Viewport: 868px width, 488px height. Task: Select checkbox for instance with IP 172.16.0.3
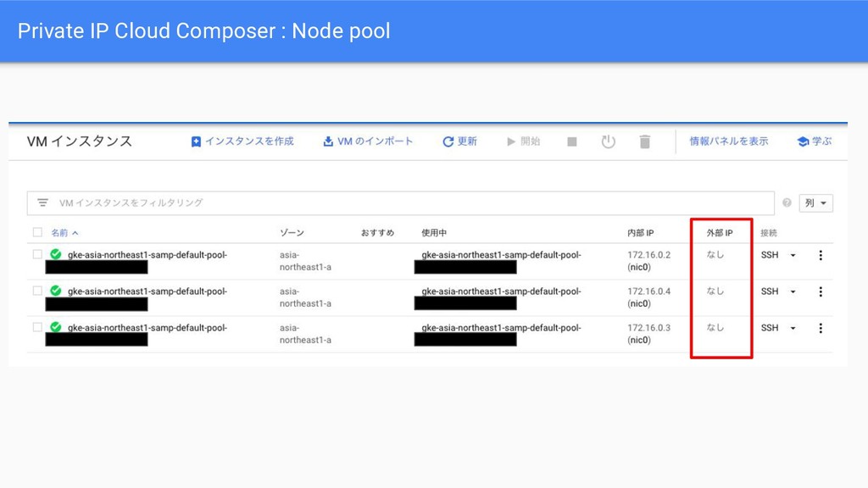37,328
